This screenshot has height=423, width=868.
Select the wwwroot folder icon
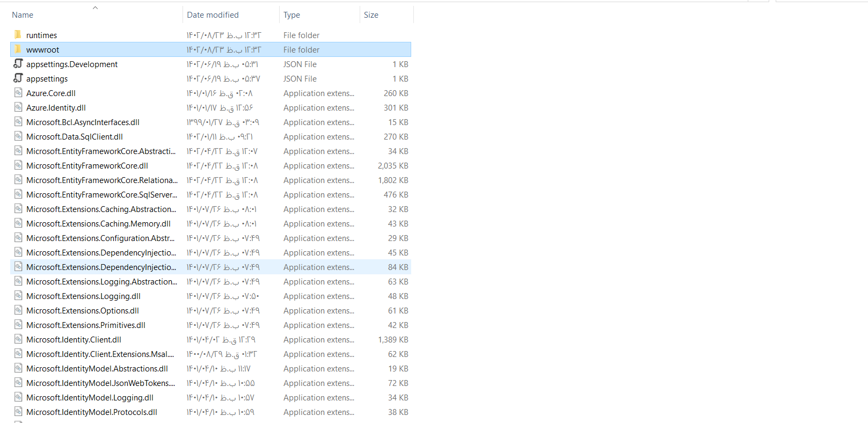(18, 49)
